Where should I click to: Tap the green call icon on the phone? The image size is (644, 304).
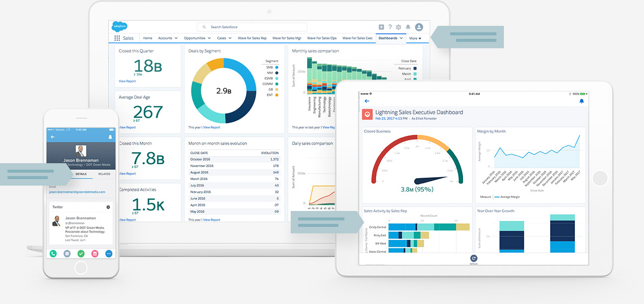point(53,253)
